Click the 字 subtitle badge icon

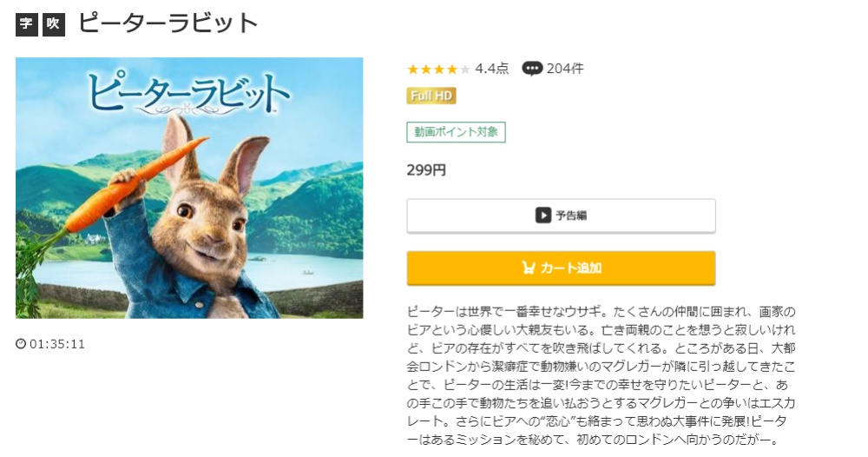click(27, 24)
